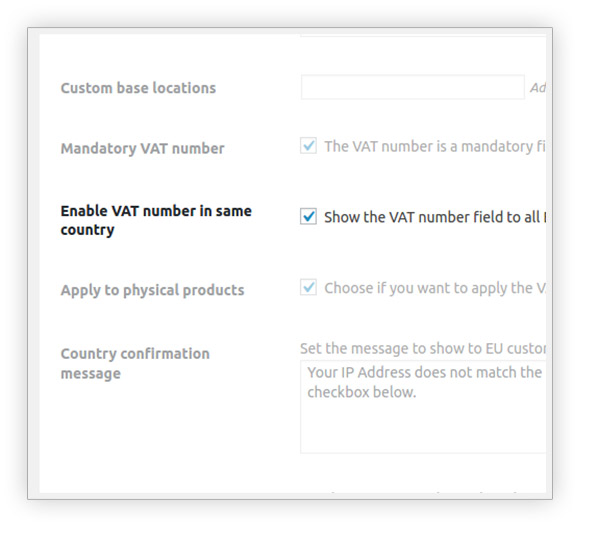This screenshot has width=600, height=533.
Task: Click italic 'Ad' hint beside base locations field
Action: [538, 88]
